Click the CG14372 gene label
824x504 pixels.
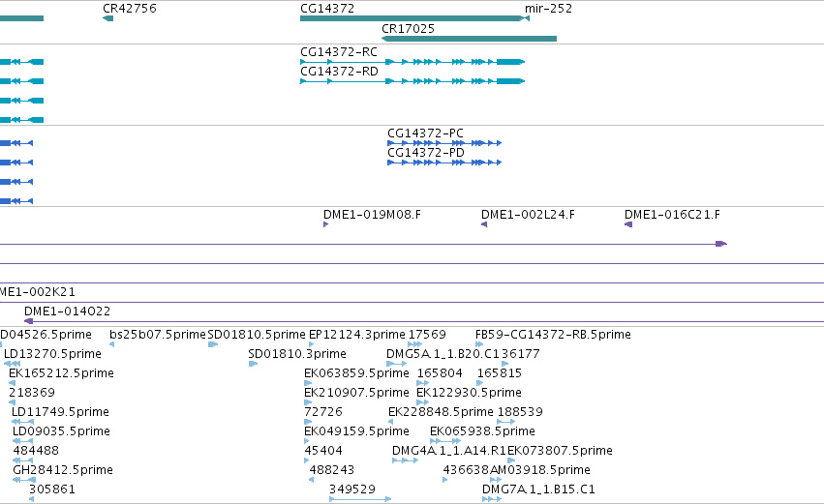(327, 9)
